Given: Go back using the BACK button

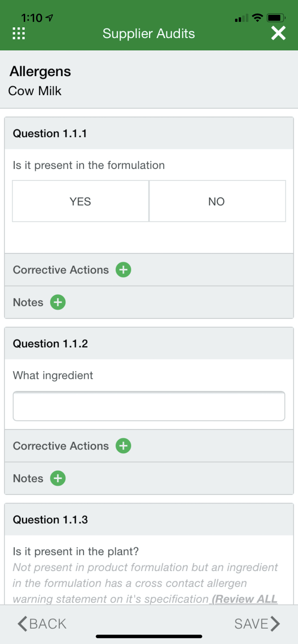Looking at the screenshot, I should coord(42,624).
